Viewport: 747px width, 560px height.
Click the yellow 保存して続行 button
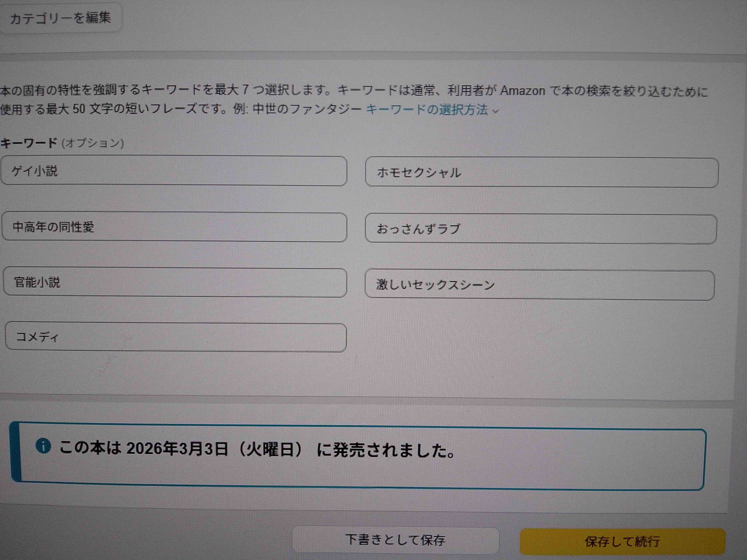(622, 542)
